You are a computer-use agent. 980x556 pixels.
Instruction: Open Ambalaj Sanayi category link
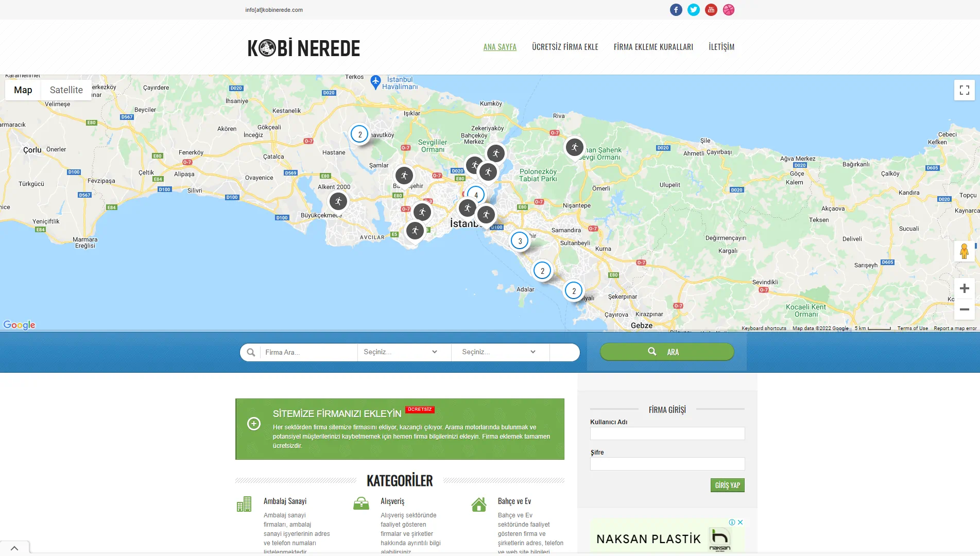pos(285,501)
